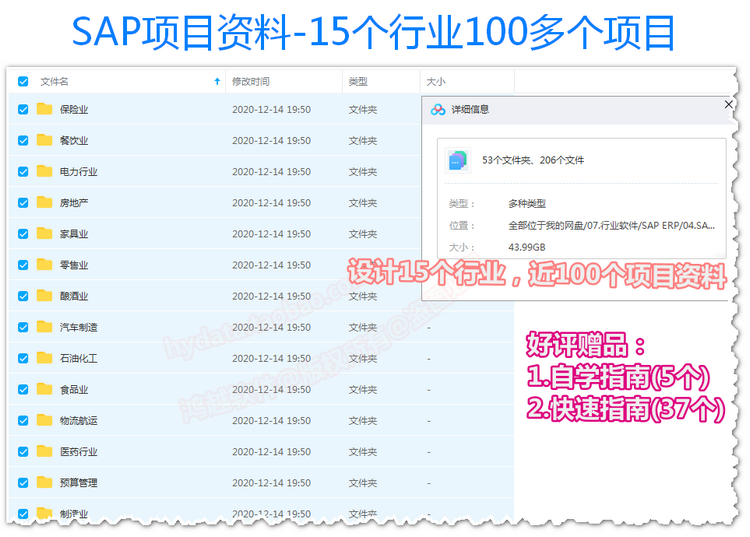Image resolution: width=750 pixels, height=537 pixels.
Task: Click the 房地产 folder icon
Action: tap(44, 202)
